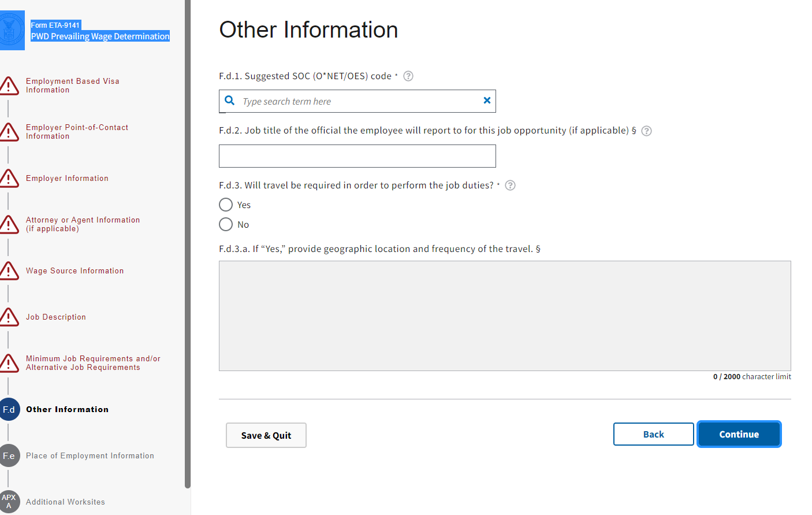Click the Department of Labor seal logo
The image size is (812, 515).
11,30
